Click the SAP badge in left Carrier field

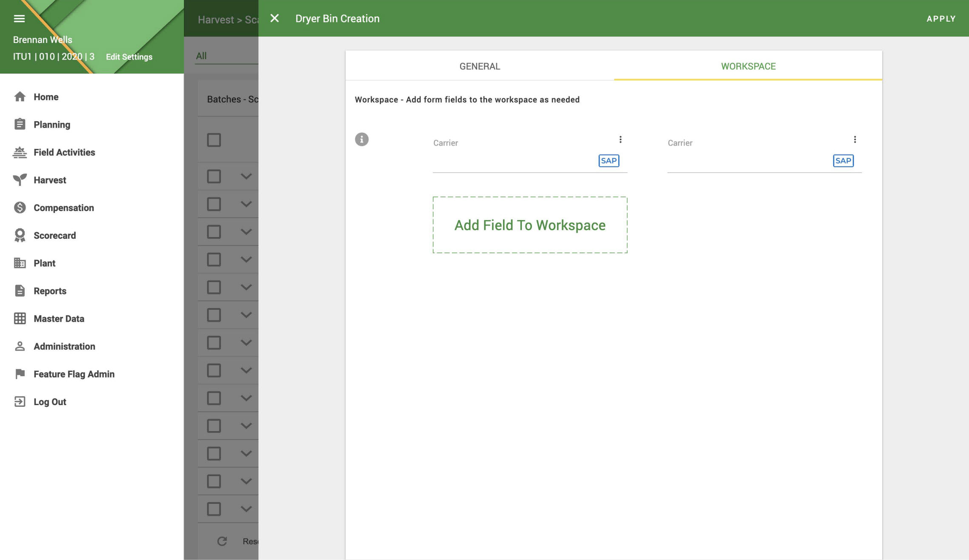[x=609, y=161]
